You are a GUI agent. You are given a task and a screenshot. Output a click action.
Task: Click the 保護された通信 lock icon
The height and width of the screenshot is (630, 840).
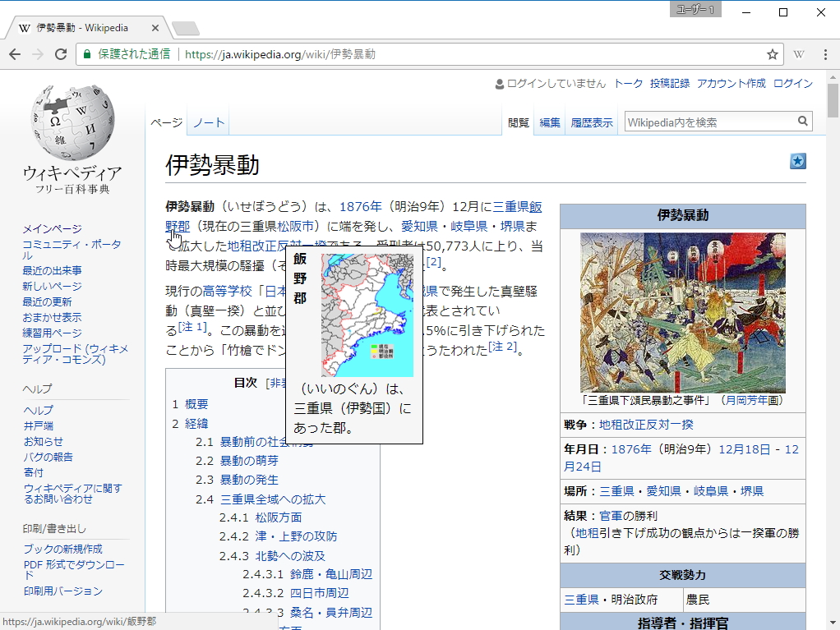(87, 53)
